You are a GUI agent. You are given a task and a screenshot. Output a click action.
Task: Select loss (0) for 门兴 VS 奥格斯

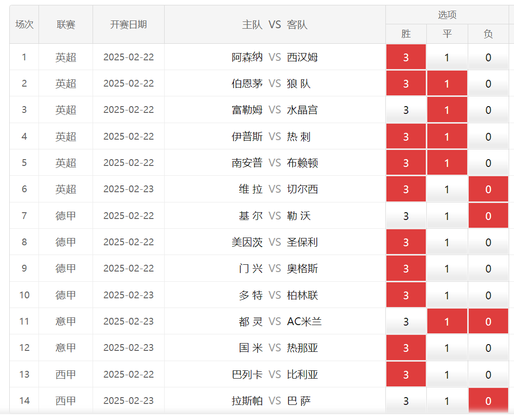tap(489, 268)
